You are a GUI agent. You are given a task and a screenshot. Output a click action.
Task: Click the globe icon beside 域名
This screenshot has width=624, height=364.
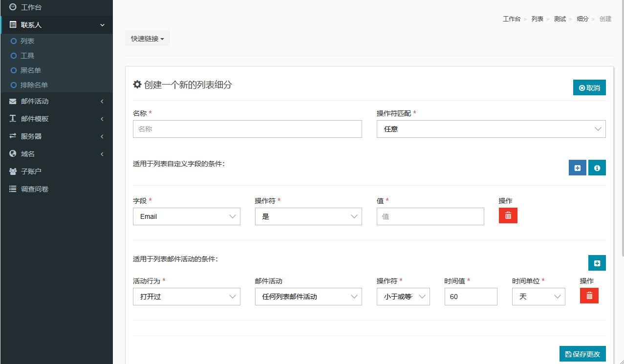13,154
